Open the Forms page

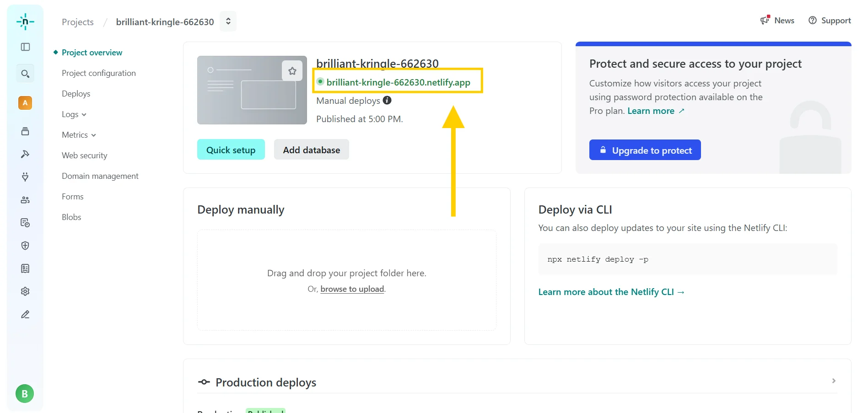point(73,197)
